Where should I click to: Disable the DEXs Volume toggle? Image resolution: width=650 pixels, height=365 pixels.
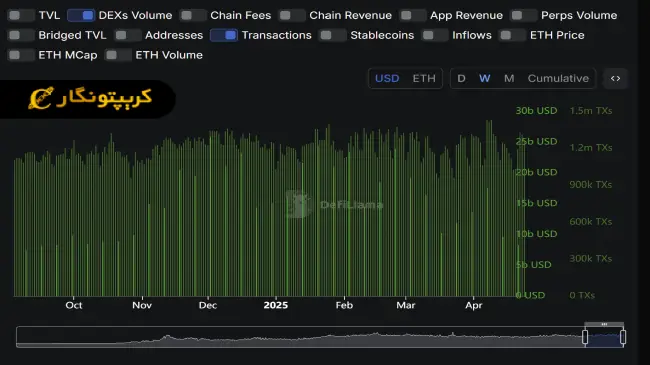pyautogui.click(x=81, y=15)
